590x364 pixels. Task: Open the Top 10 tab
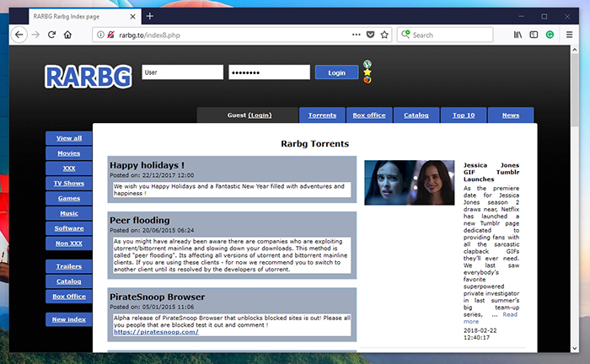point(463,115)
